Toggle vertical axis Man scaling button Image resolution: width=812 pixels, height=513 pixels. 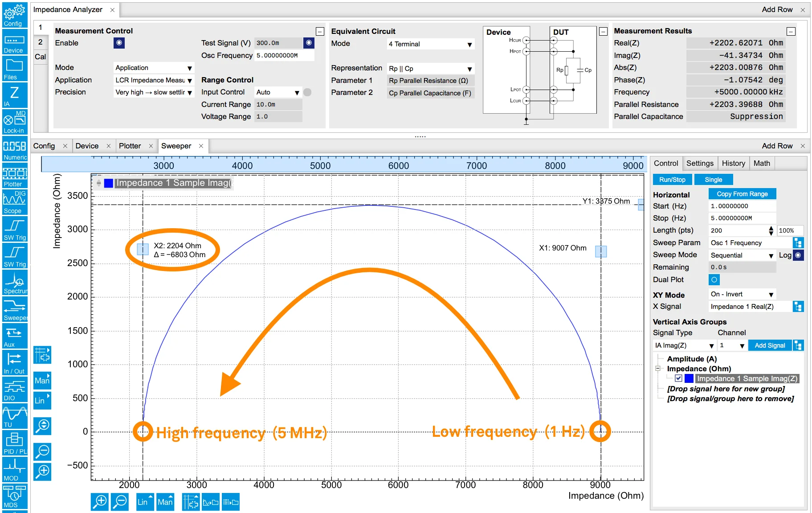pyautogui.click(x=42, y=381)
